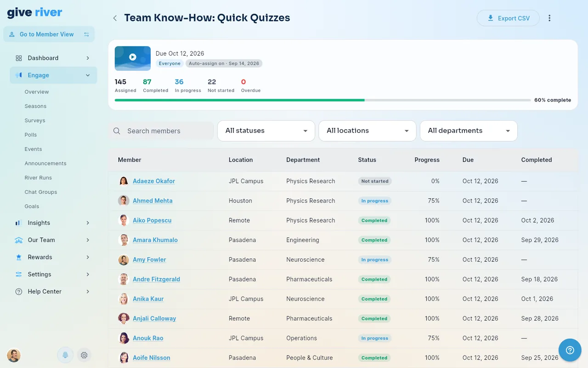The height and width of the screenshot is (368, 588).
Task: Click the Help Center question icon
Action: tap(19, 292)
